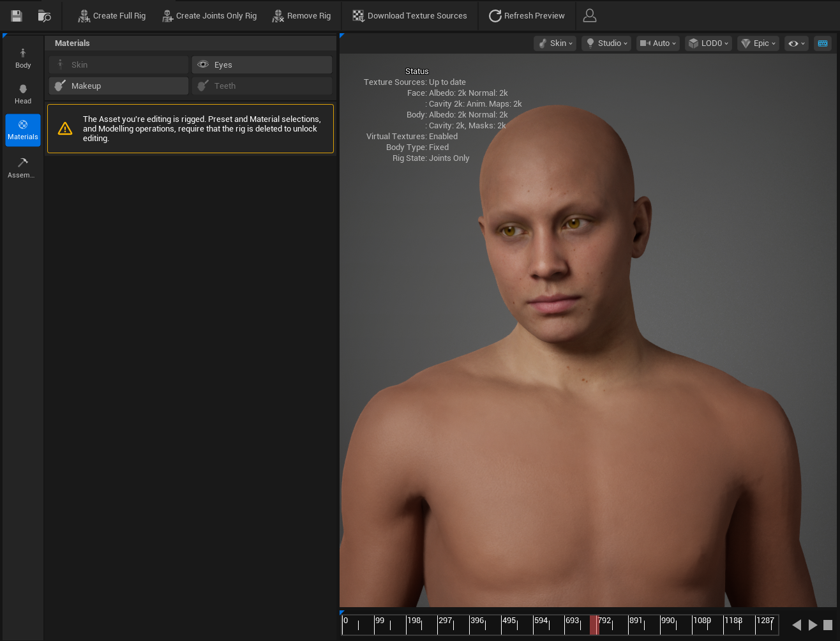Click the red timeline playhead marker
The height and width of the screenshot is (641, 840).
594,625
